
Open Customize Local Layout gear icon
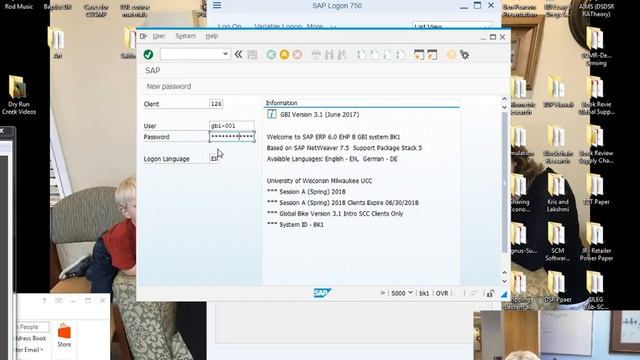(x=464, y=55)
